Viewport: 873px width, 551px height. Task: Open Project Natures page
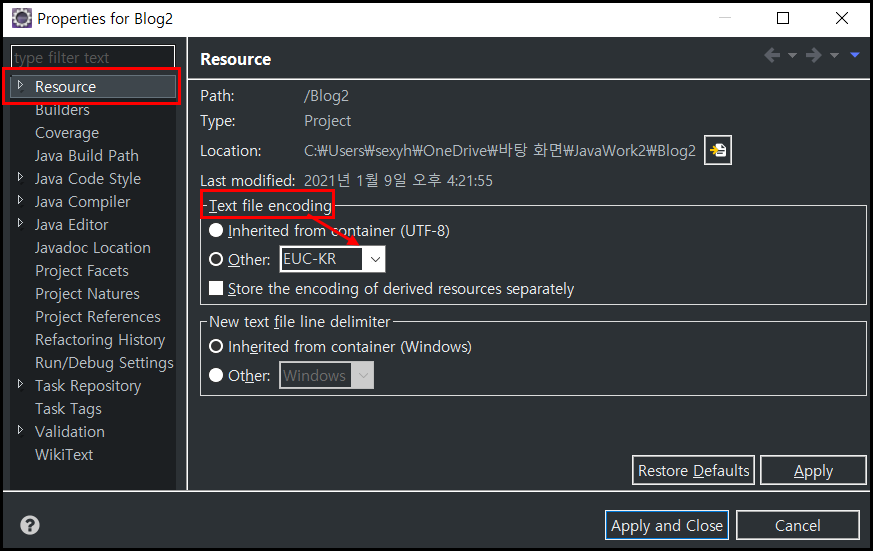[87, 294]
